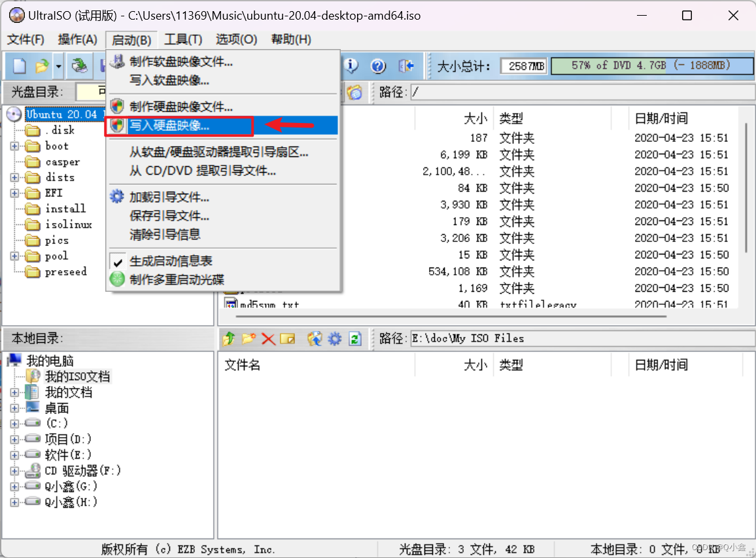
Task: Click the image path field showing /
Action: pyautogui.click(x=583, y=92)
